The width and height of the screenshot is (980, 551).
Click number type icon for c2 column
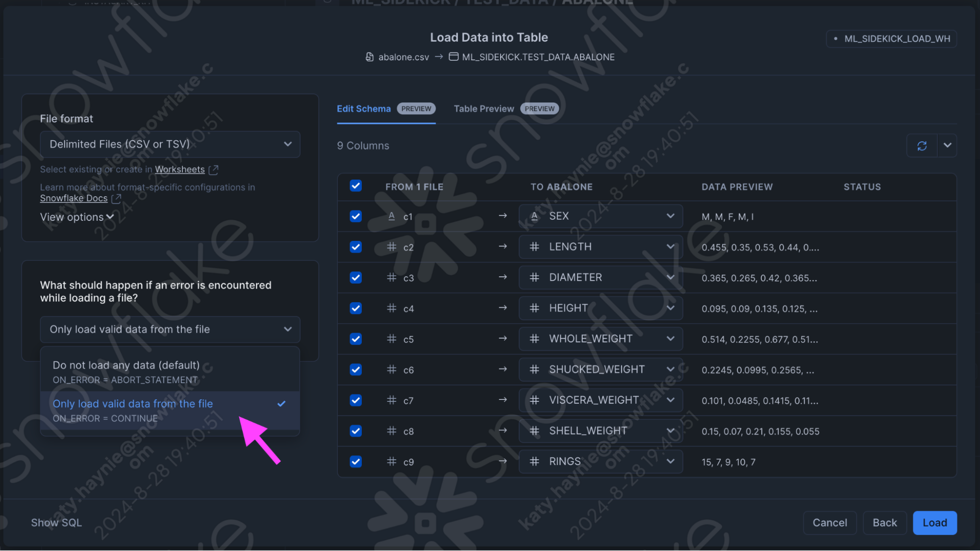pos(391,247)
